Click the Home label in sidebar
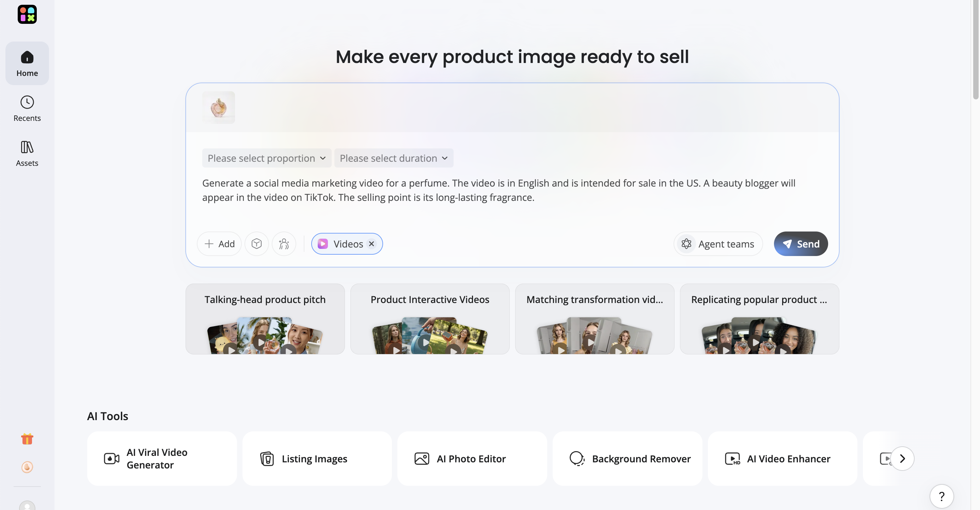980x510 pixels. [x=27, y=73]
